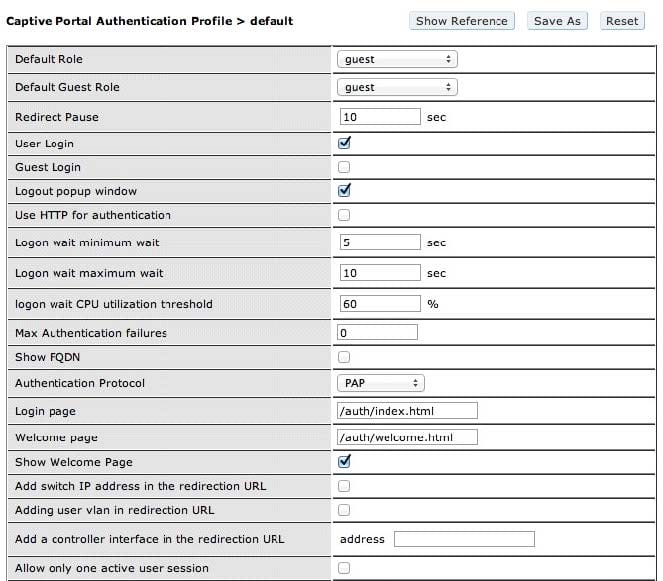
Task: Enable the Guest Login checkbox
Action: pos(344,167)
